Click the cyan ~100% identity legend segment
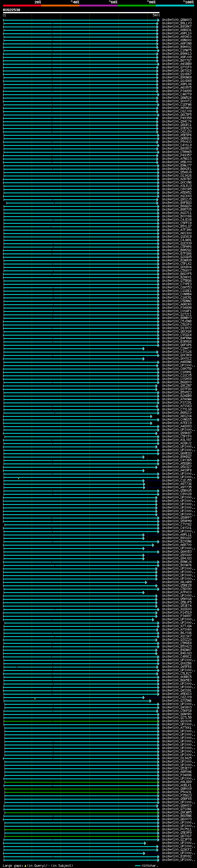The image size is (197, 868). point(175,6)
